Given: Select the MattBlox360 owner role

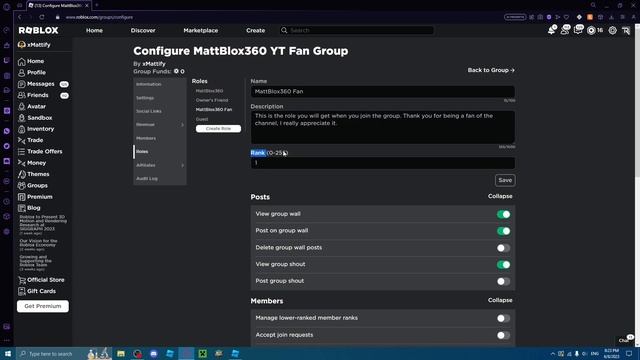Looking at the screenshot, I should tap(209, 91).
